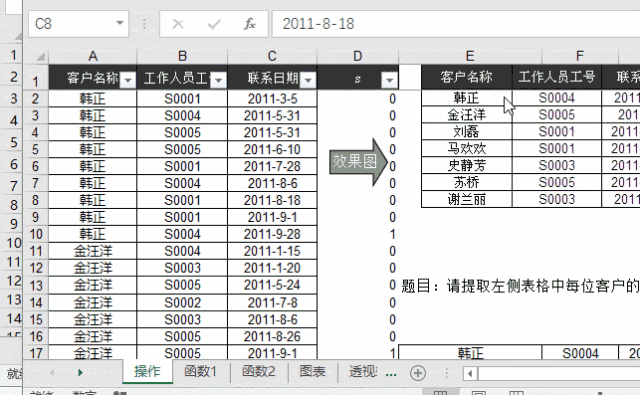Click the 客户名称 header above 韩正 in column E
Viewport: 640px width, 395px height.
click(467, 77)
